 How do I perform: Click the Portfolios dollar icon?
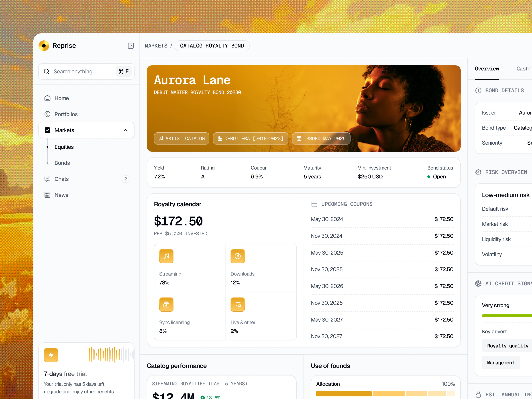tap(47, 114)
